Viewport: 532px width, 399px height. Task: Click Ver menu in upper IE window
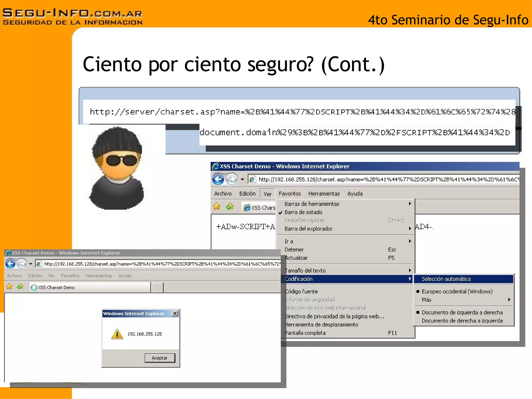(268, 194)
